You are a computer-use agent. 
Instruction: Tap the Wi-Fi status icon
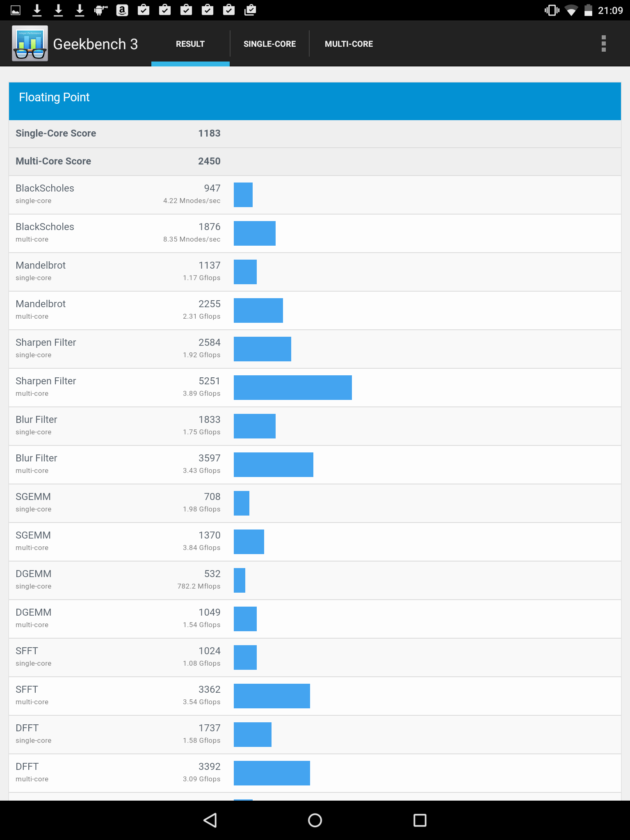(571, 10)
